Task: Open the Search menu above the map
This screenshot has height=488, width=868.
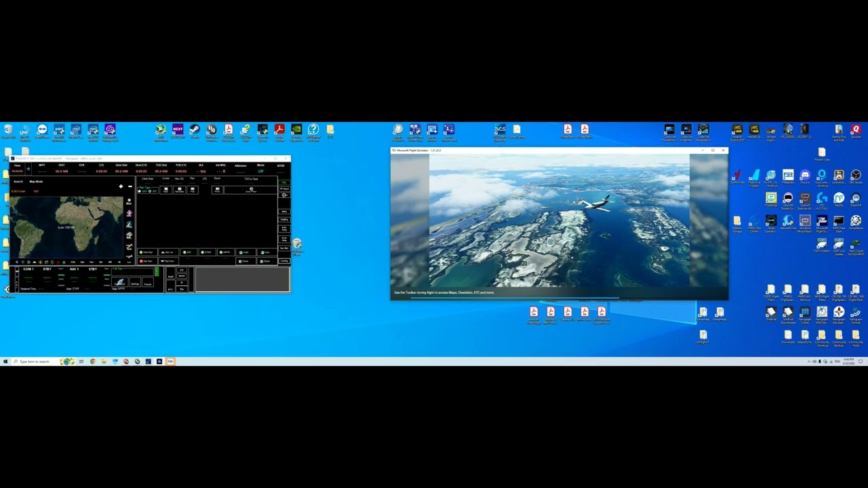Action: pos(18,182)
